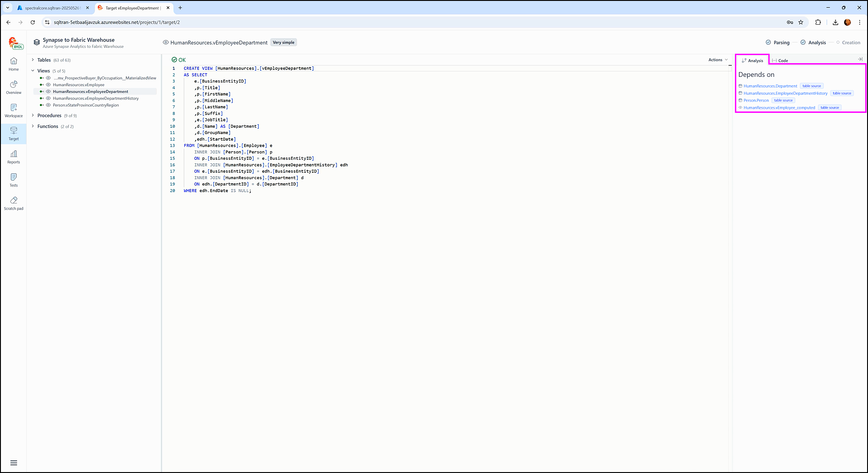This screenshot has height=473, width=868.
Task: Open the Workspace sidebar icon
Action: pos(14,108)
